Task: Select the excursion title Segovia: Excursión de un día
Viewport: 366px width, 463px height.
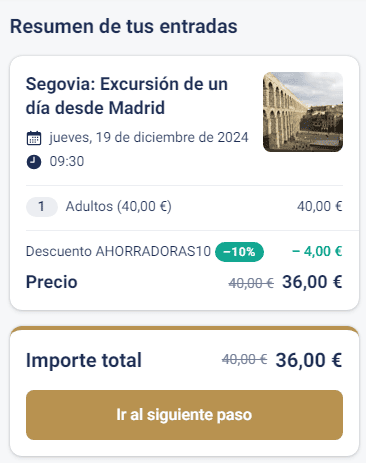Action: tap(127, 96)
